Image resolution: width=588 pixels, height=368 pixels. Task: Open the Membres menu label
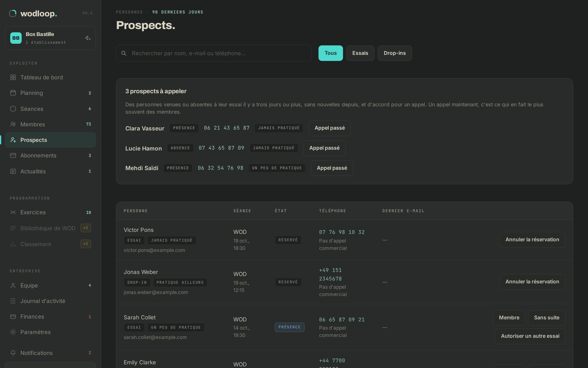tap(32, 124)
